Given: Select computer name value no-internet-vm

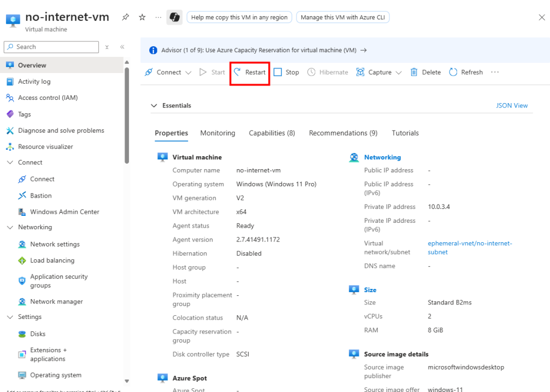Looking at the screenshot, I should tap(258, 170).
